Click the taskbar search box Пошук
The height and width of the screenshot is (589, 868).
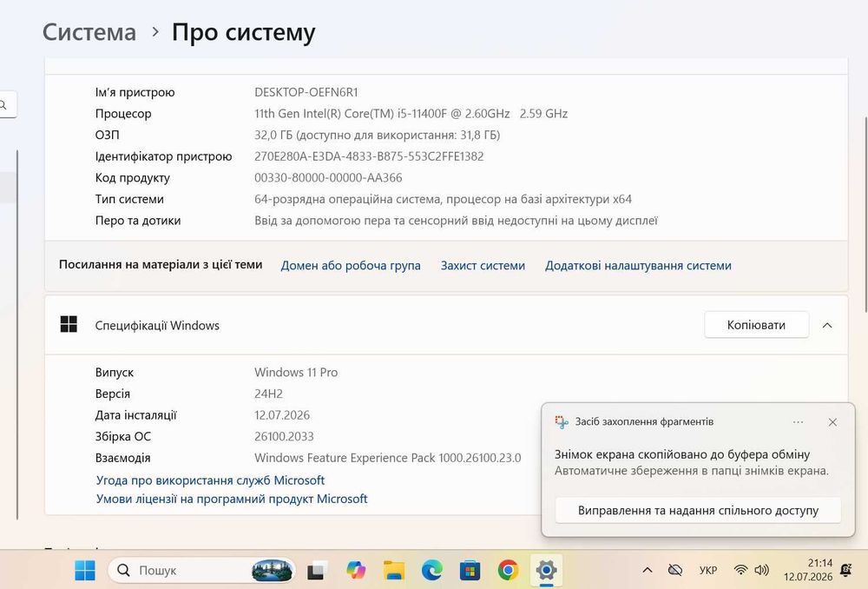coord(201,570)
